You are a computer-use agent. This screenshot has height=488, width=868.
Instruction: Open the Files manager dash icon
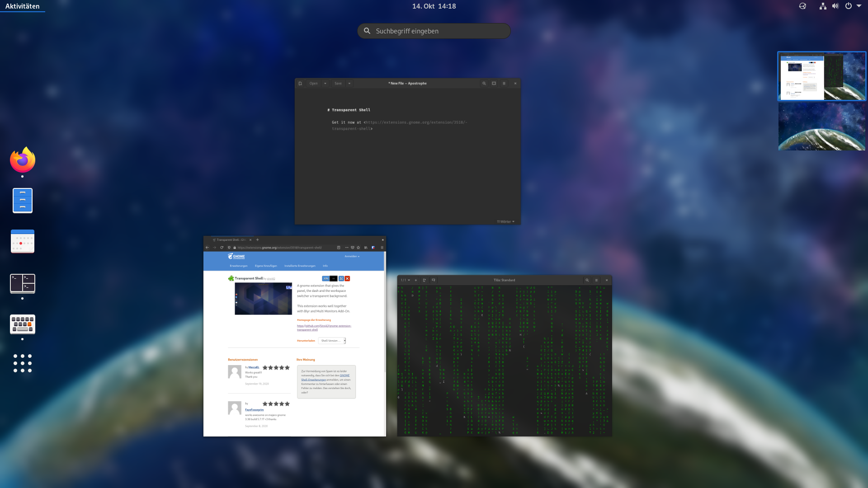point(23,200)
